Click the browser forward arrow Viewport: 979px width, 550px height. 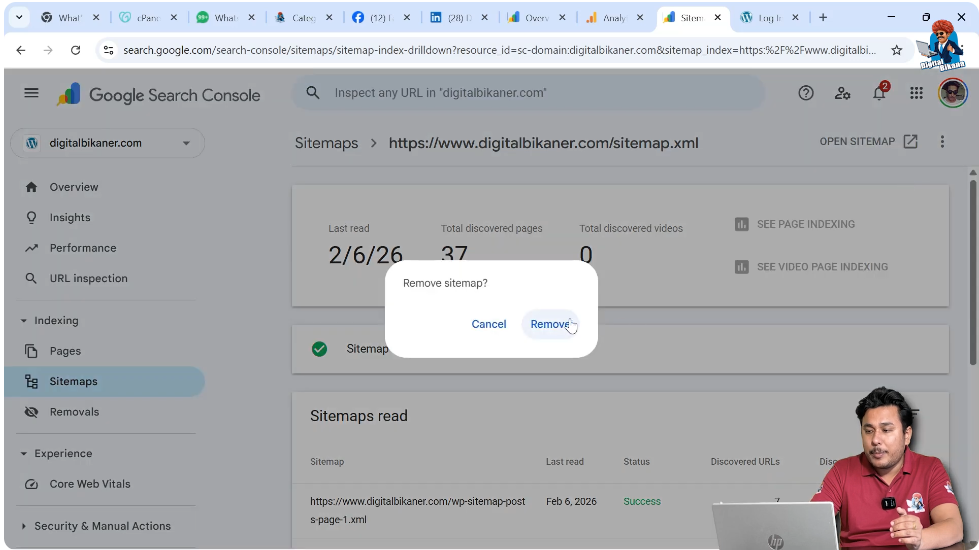tap(48, 50)
